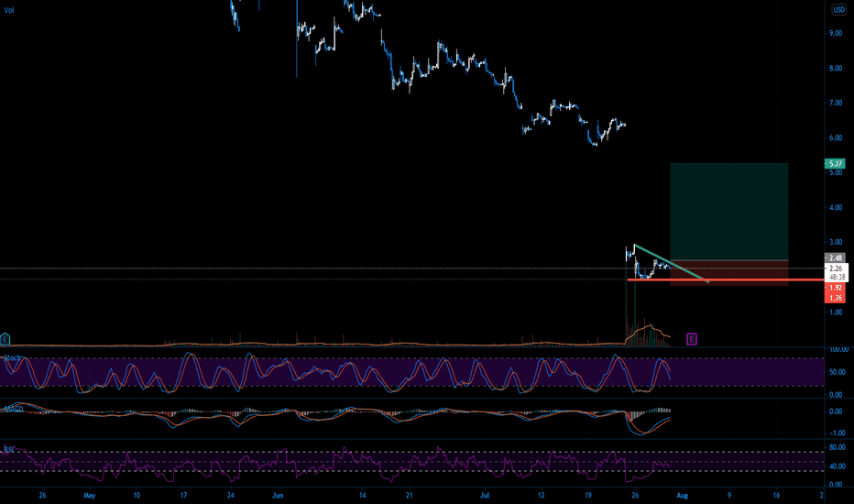Image resolution: width=854 pixels, height=504 pixels.
Task: Click the Stoch indicator label
Action: click(x=13, y=358)
